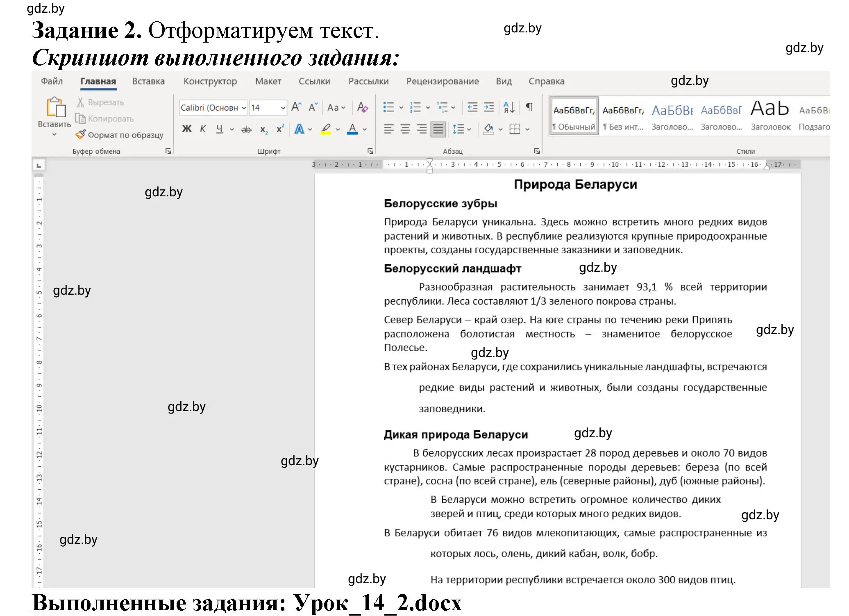Toggle show paragraph marks ¶
Viewport: 849px width, 616px height.
[x=529, y=107]
